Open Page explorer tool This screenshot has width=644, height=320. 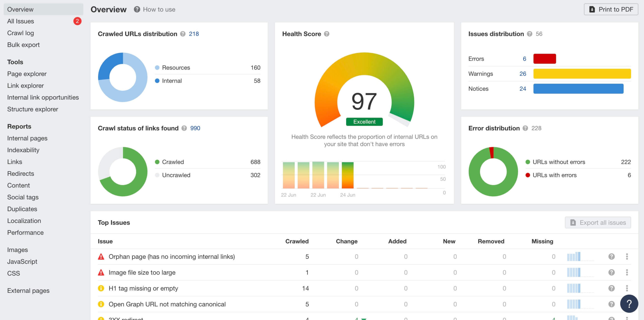[27, 74]
